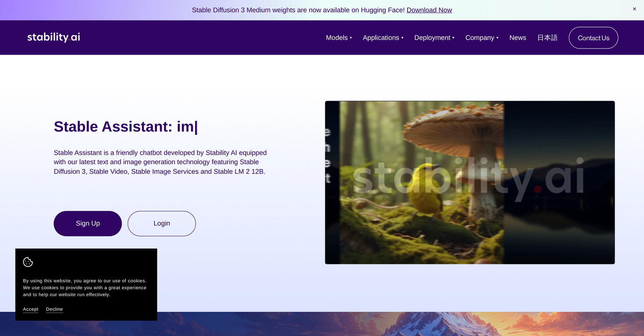Go to the News page
The height and width of the screenshot is (336, 644).
(518, 38)
